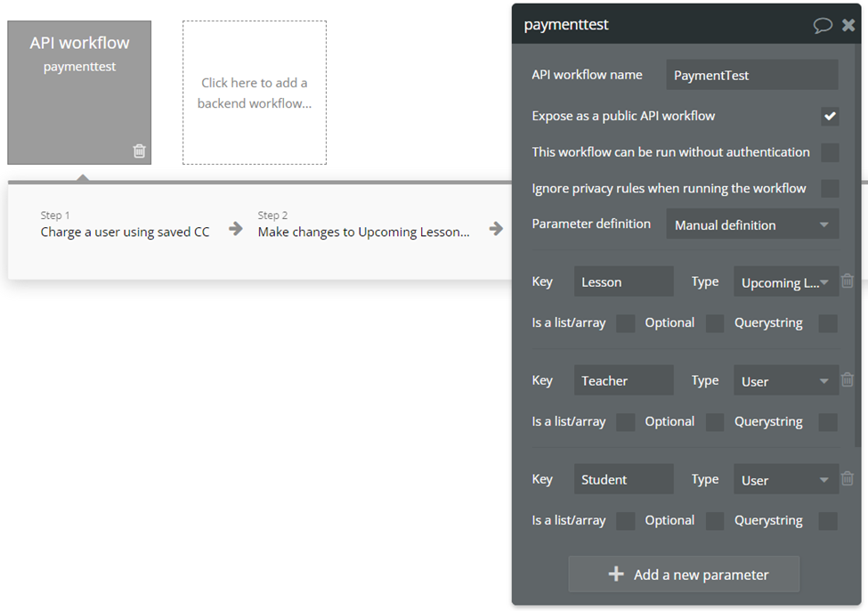Open the Lesson Type dropdown showing Upcoming L...
The height and width of the screenshot is (611, 868).
point(786,281)
